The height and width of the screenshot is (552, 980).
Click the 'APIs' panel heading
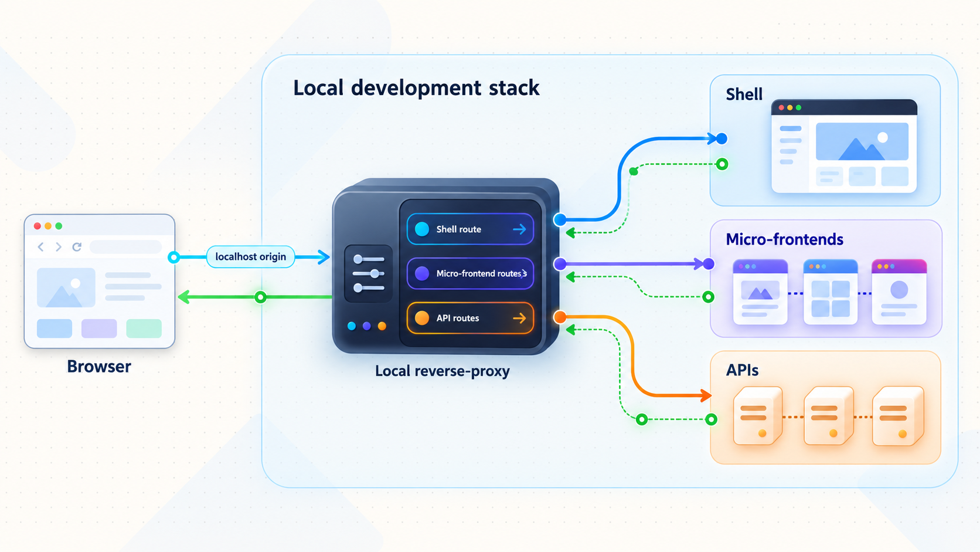click(742, 370)
